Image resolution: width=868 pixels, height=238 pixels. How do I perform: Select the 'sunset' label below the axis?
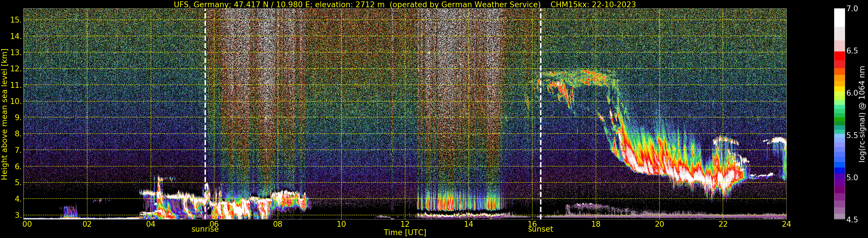[541, 229]
